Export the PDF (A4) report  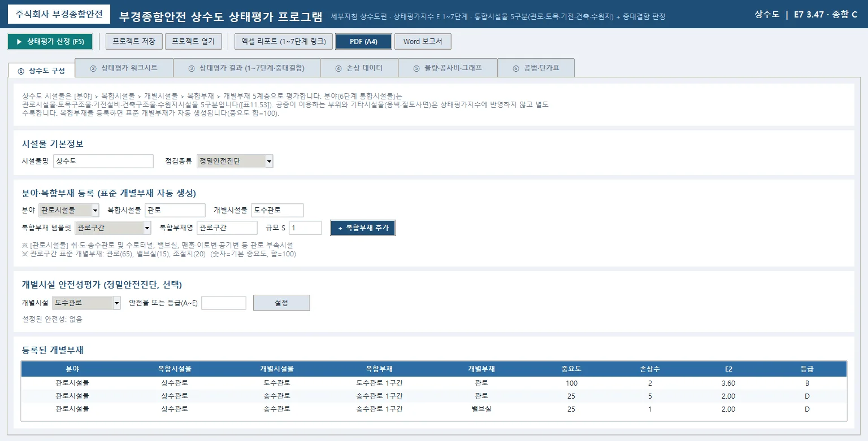point(363,42)
